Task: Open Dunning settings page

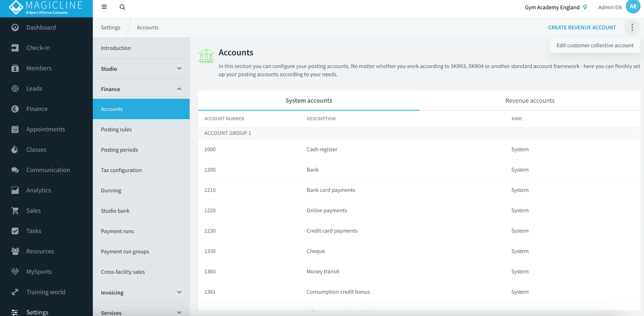Action: (141, 191)
